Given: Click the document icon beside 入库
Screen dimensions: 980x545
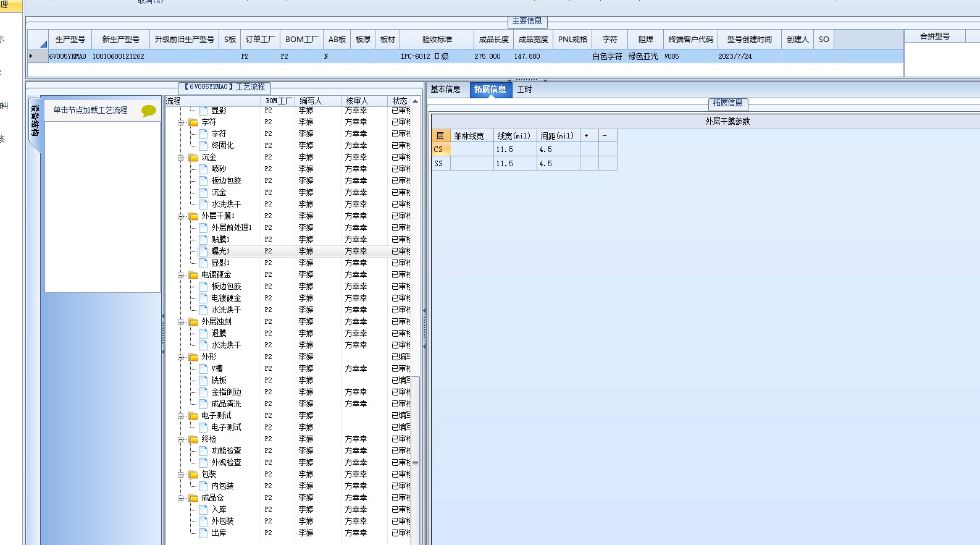Looking at the screenshot, I should [x=203, y=509].
